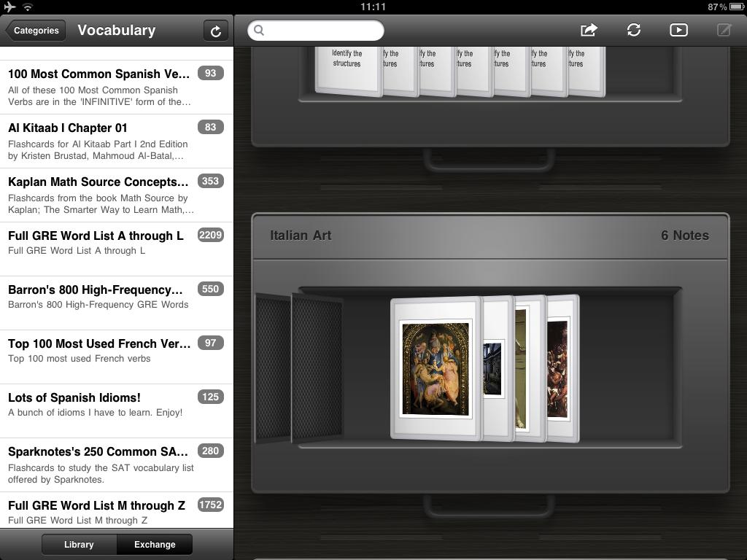Tap the sync arrows icon
Viewport: 747px width, 560px height.
pos(634,30)
